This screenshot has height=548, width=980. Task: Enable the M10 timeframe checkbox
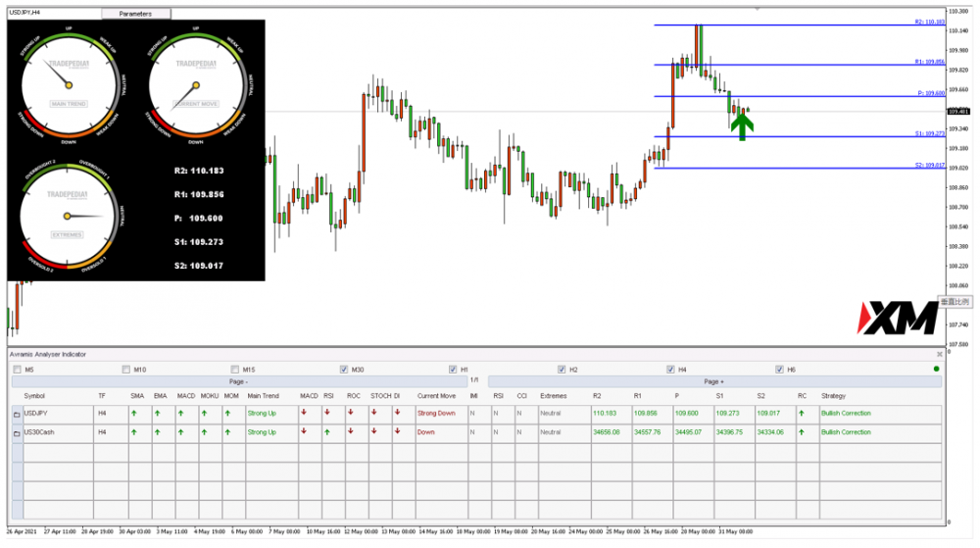(x=126, y=370)
